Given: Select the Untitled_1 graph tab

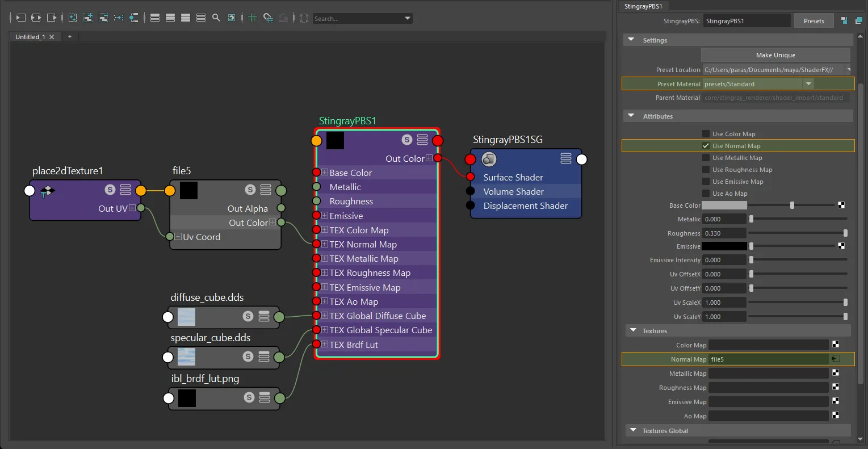Looking at the screenshot, I should click(x=30, y=37).
